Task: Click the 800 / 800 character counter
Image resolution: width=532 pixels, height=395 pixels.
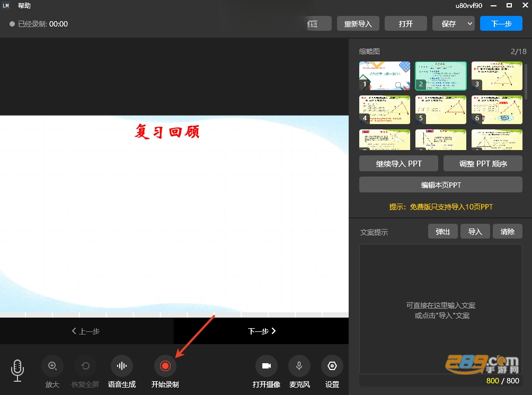Action: click(502, 381)
